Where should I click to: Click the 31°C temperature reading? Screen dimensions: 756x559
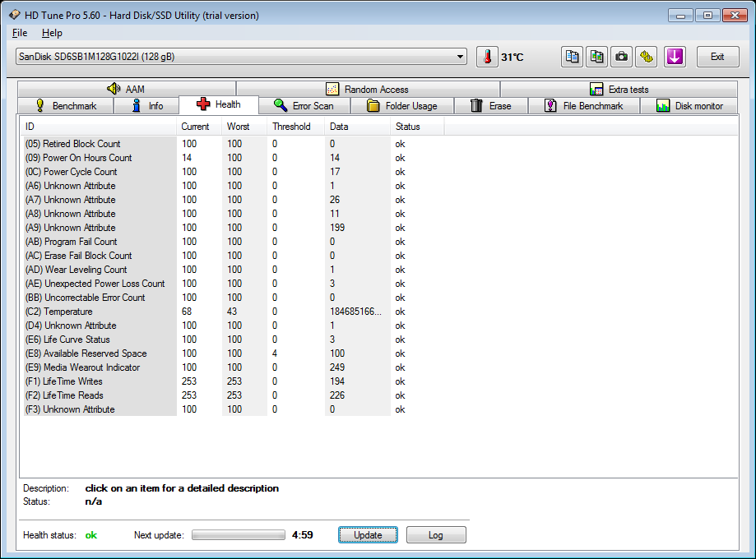click(x=512, y=58)
